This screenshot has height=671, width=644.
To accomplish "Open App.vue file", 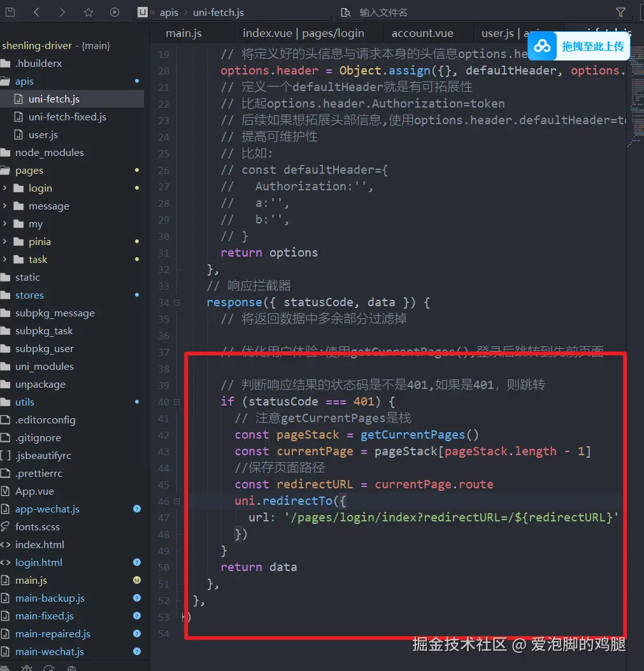I will coord(34,491).
